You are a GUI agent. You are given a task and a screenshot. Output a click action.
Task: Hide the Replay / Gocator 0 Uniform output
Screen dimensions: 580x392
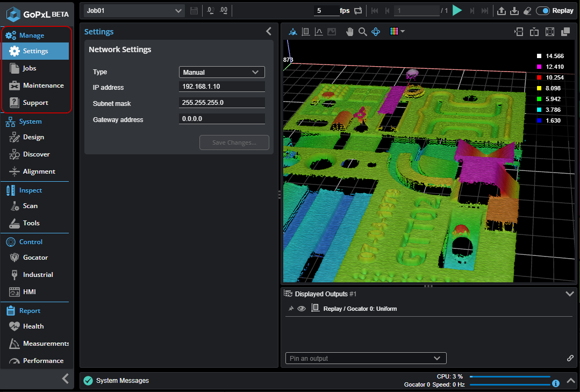[302, 309]
